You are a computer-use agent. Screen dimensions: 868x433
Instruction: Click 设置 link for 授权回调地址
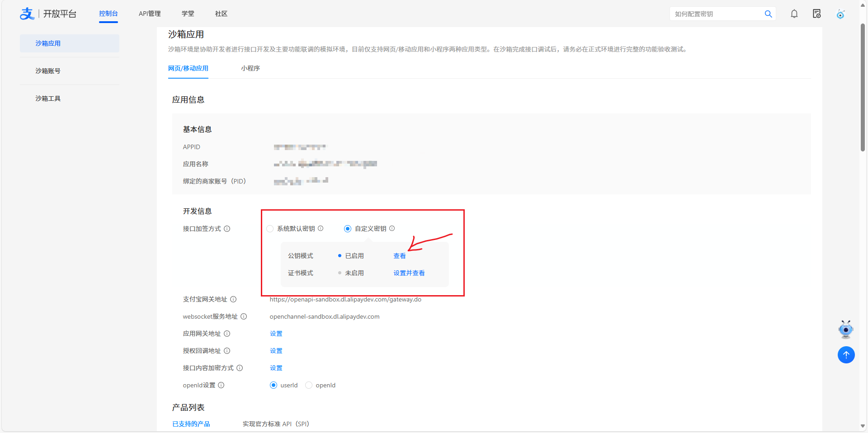click(x=276, y=351)
